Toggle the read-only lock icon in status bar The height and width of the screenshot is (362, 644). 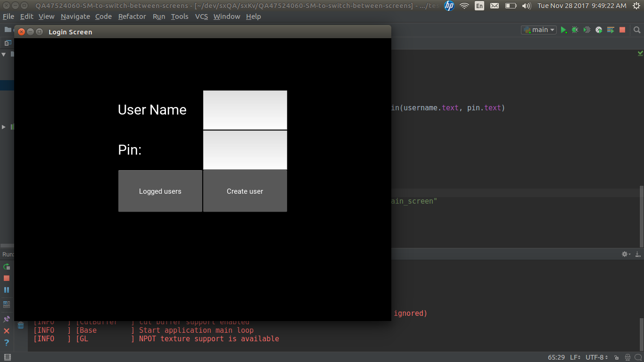616,357
